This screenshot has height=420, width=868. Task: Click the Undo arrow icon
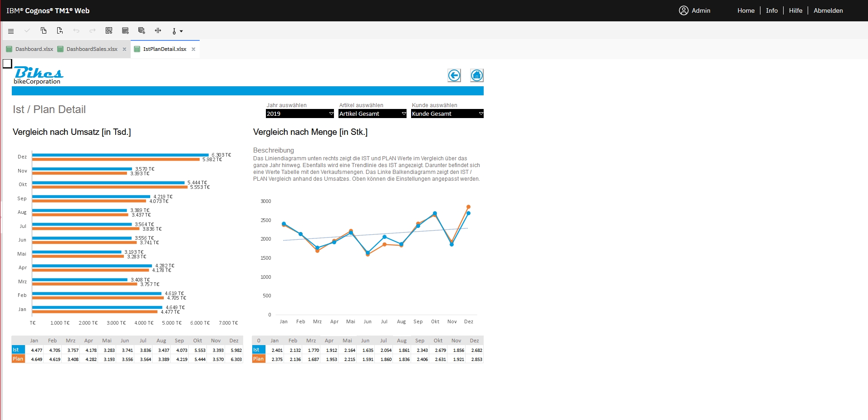point(76,31)
